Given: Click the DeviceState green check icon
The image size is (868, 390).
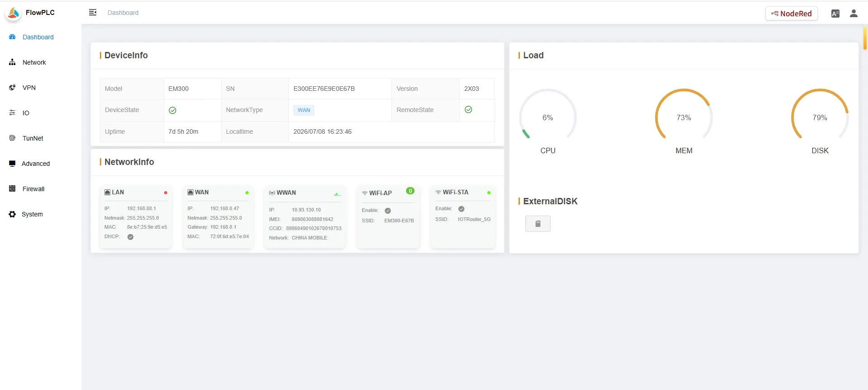Looking at the screenshot, I should [x=172, y=110].
